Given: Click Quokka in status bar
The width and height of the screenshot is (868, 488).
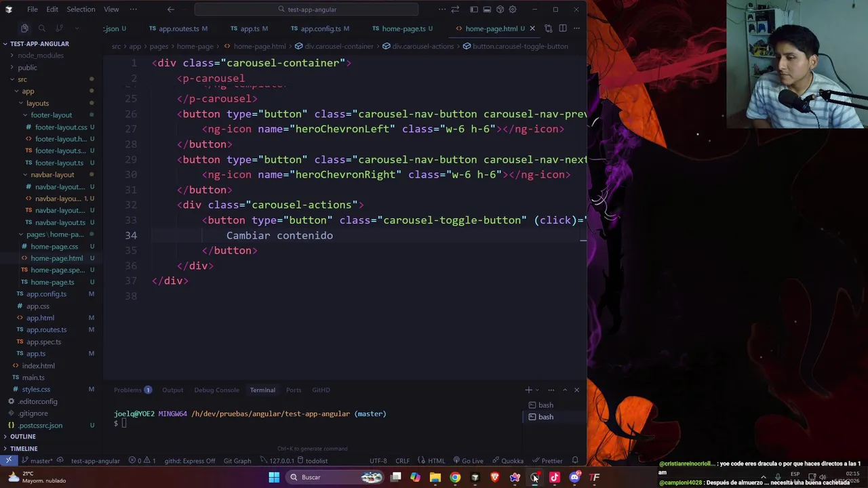Looking at the screenshot, I should pos(508,461).
